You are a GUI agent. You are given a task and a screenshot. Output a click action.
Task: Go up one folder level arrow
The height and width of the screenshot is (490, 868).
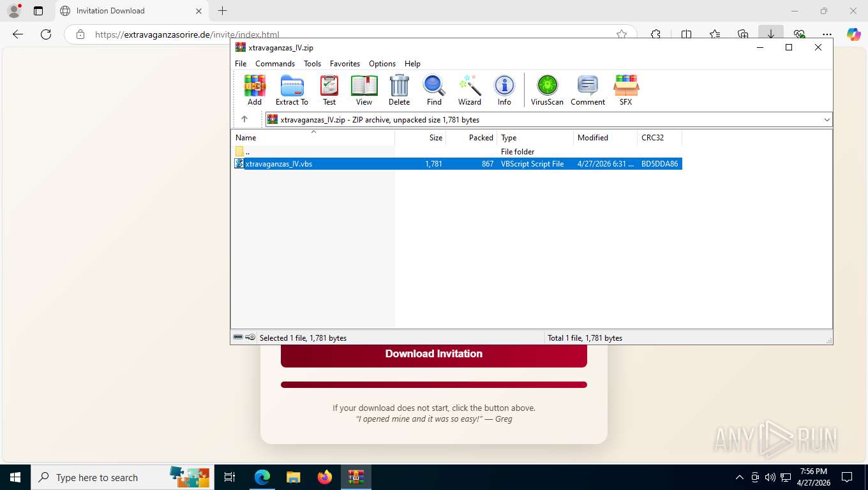click(244, 119)
